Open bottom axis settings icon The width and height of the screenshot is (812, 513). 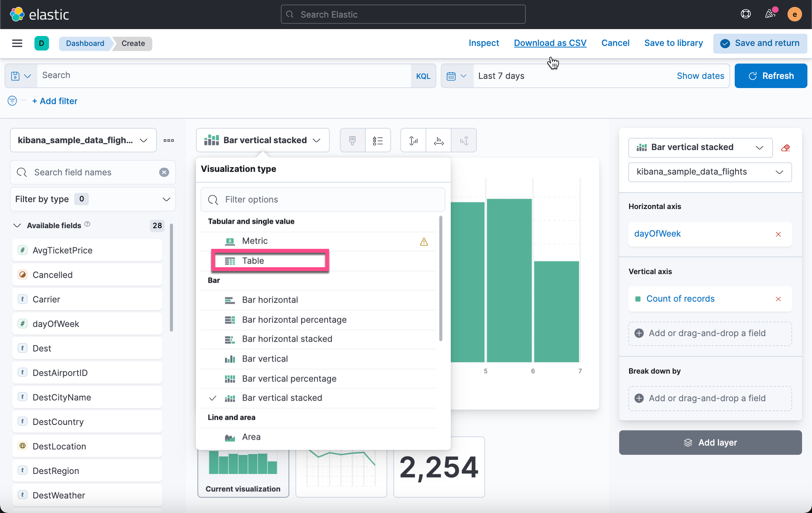(x=439, y=141)
